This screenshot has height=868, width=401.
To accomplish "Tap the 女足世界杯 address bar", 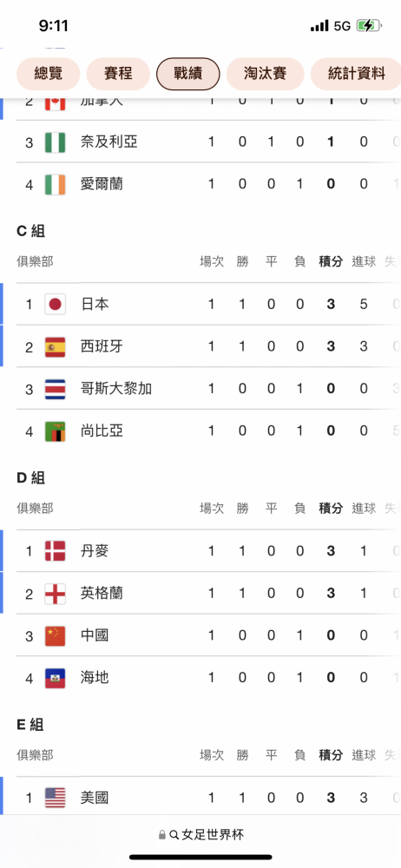I will [200, 835].
